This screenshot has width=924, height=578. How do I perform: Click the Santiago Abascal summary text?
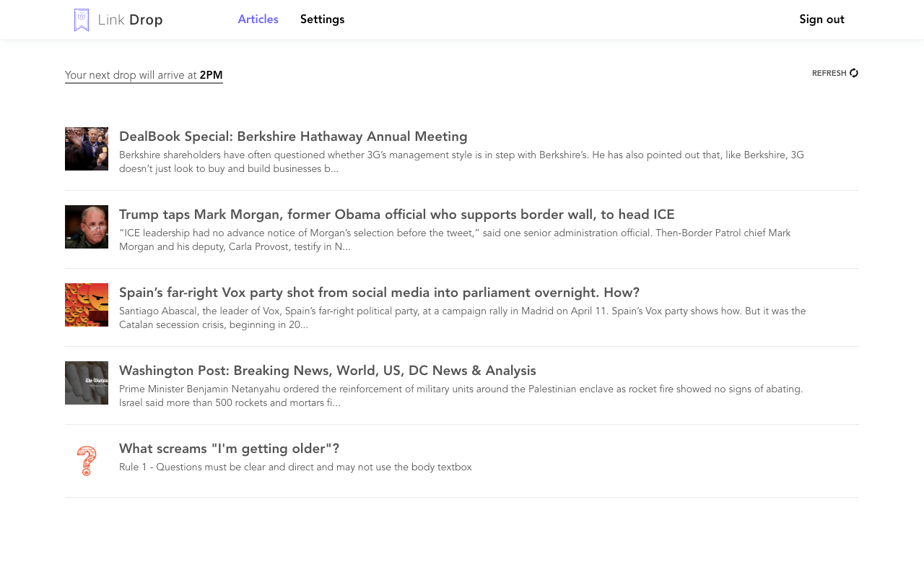(462, 318)
